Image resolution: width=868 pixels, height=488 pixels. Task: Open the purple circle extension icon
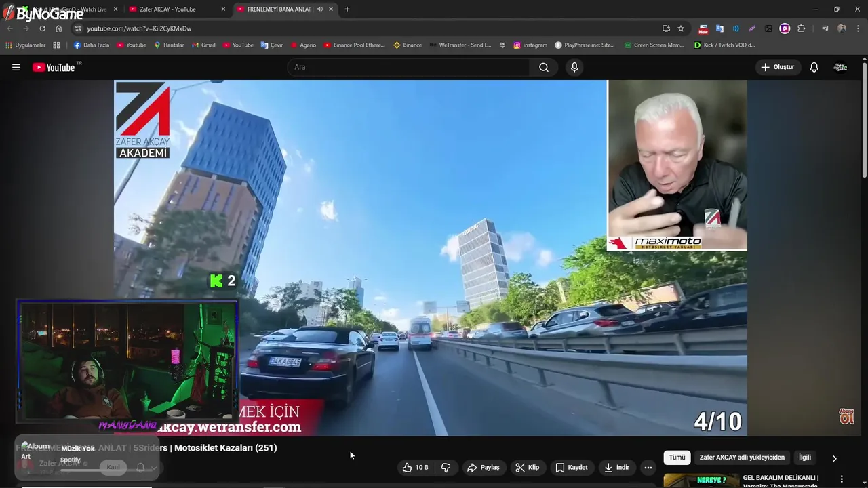tap(785, 28)
